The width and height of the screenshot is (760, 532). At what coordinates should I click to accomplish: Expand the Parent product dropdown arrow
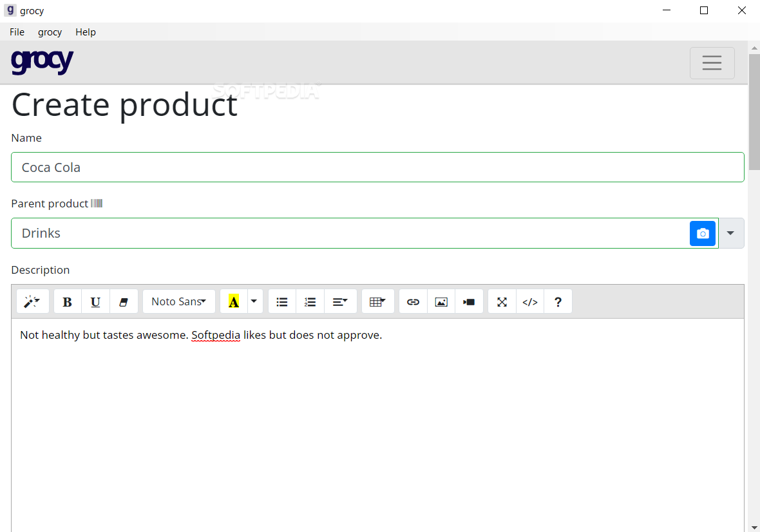730,233
